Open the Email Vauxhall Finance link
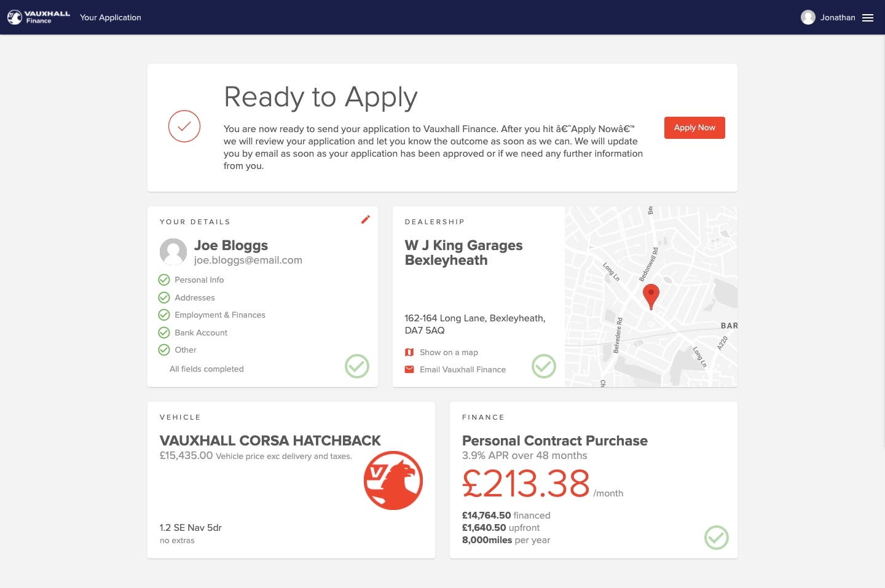This screenshot has width=885, height=588. pyautogui.click(x=463, y=370)
